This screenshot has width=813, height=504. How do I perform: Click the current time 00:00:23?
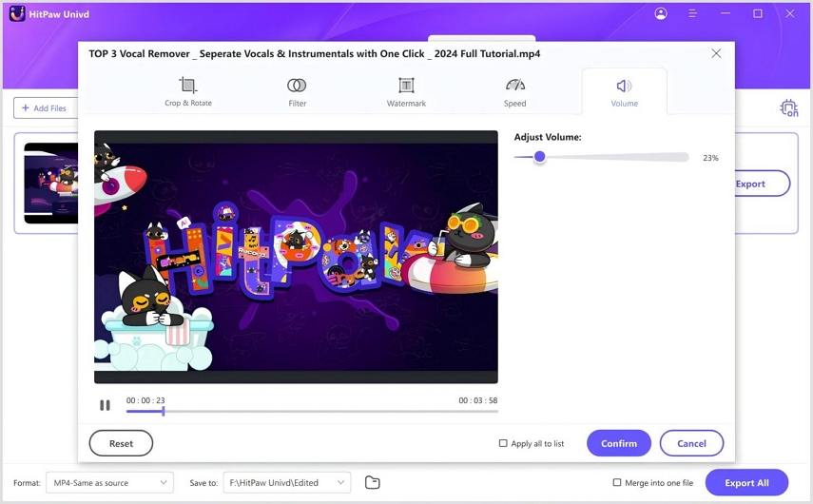tap(145, 400)
